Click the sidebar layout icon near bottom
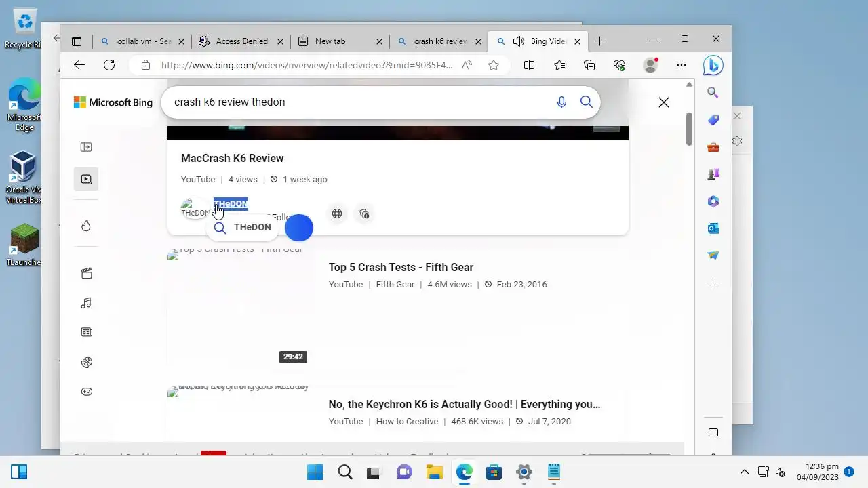Viewport: 868px width, 488px height. click(713, 432)
